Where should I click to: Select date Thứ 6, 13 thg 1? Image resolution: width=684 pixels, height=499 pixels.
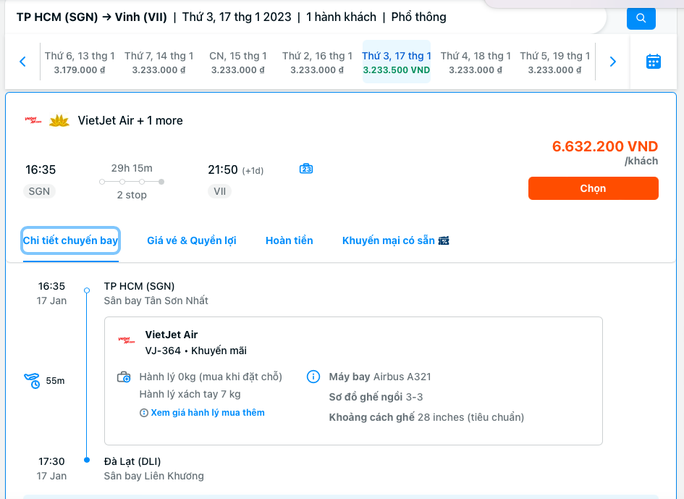pos(79,62)
